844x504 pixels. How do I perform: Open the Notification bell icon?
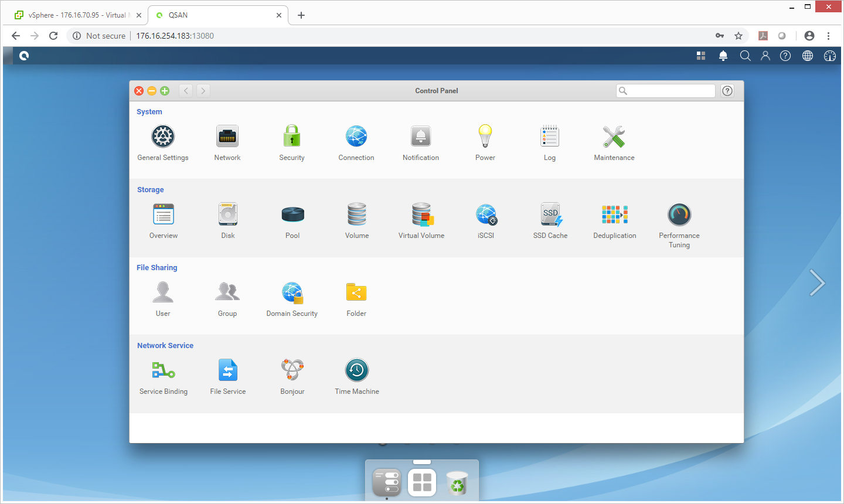coord(421,137)
